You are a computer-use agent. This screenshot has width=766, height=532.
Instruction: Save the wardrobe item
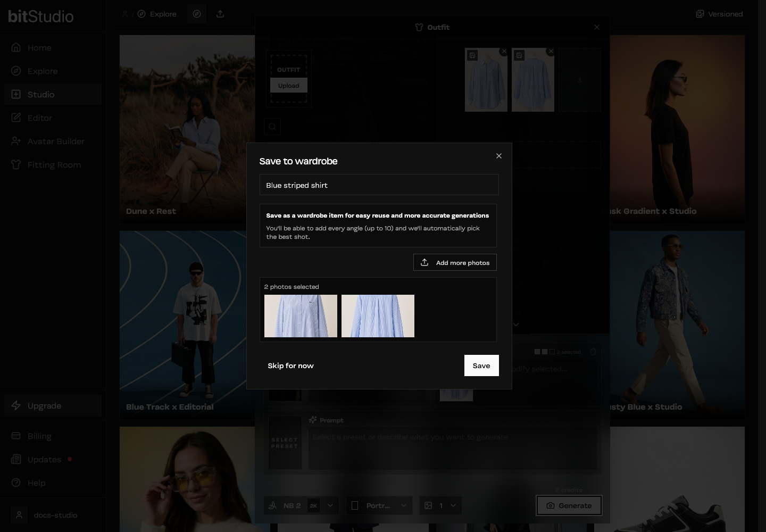[x=481, y=365]
